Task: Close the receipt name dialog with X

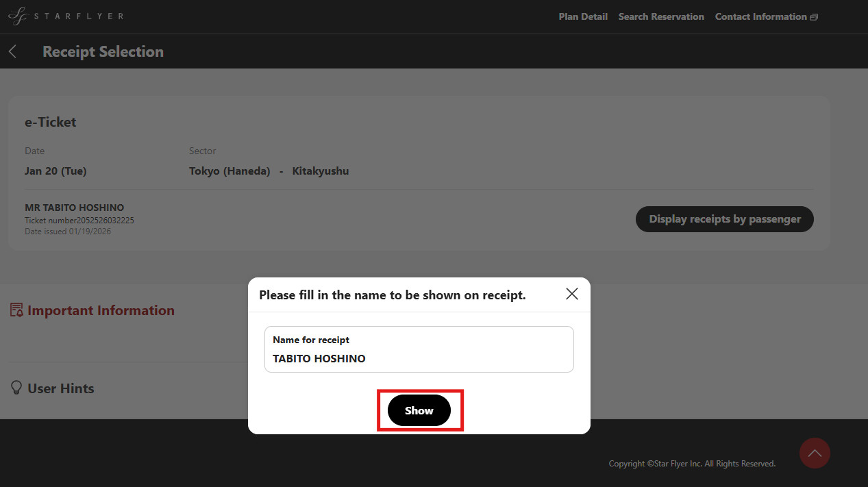Action: pos(572,294)
